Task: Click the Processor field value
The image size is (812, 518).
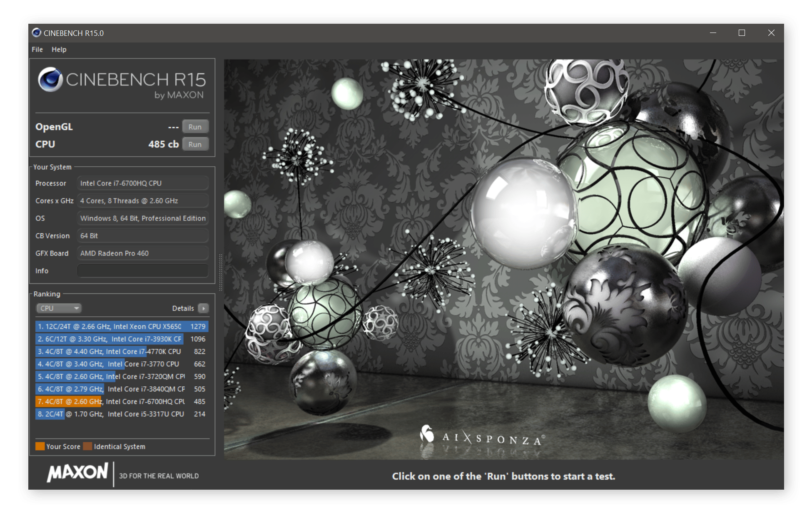Action: coord(142,183)
